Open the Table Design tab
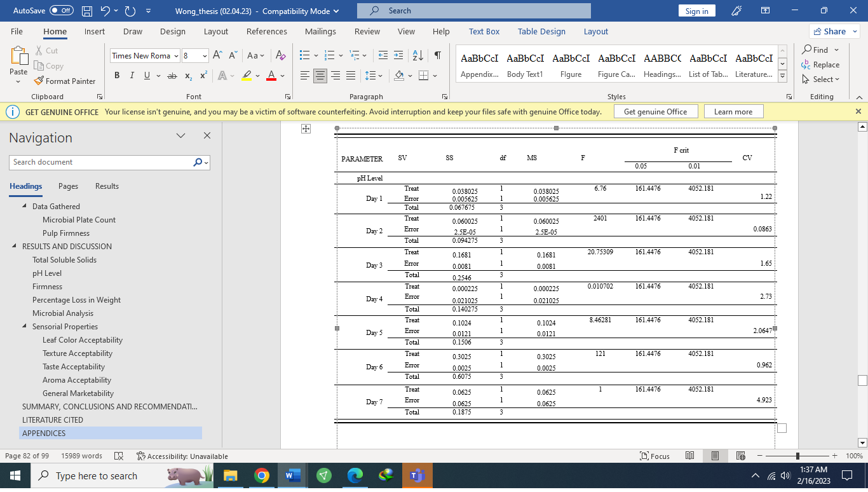The width and height of the screenshot is (868, 492). (541, 31)
